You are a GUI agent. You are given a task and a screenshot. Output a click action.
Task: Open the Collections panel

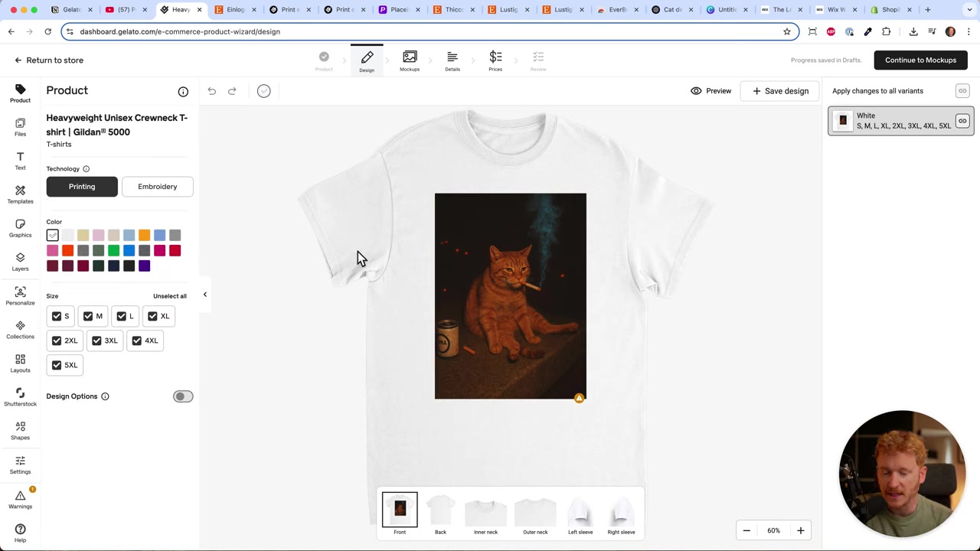[x=20, y=330]
